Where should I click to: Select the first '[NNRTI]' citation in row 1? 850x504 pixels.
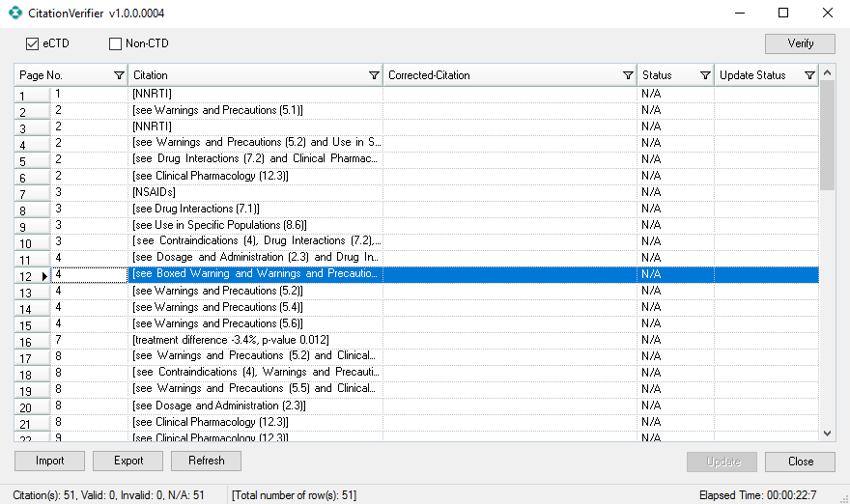(x=255, y=95)
